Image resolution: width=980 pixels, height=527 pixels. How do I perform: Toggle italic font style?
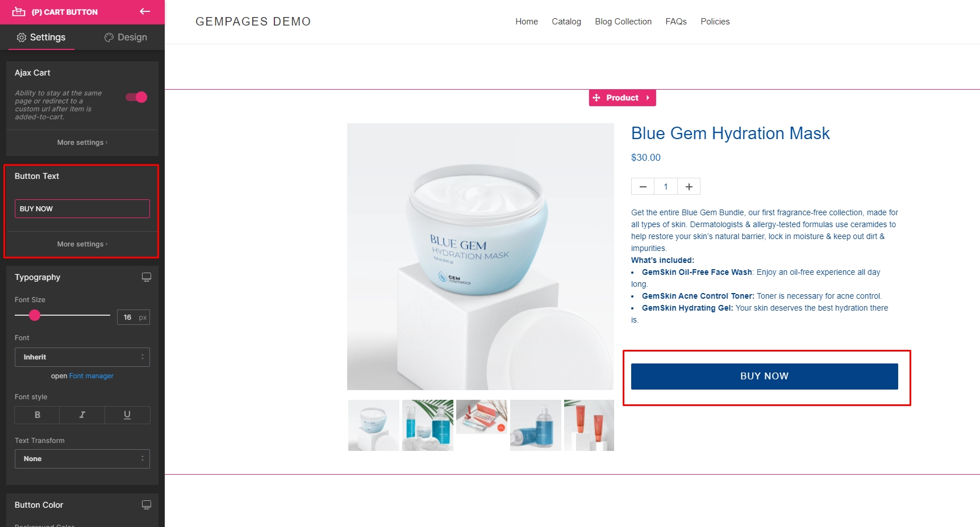82,415
